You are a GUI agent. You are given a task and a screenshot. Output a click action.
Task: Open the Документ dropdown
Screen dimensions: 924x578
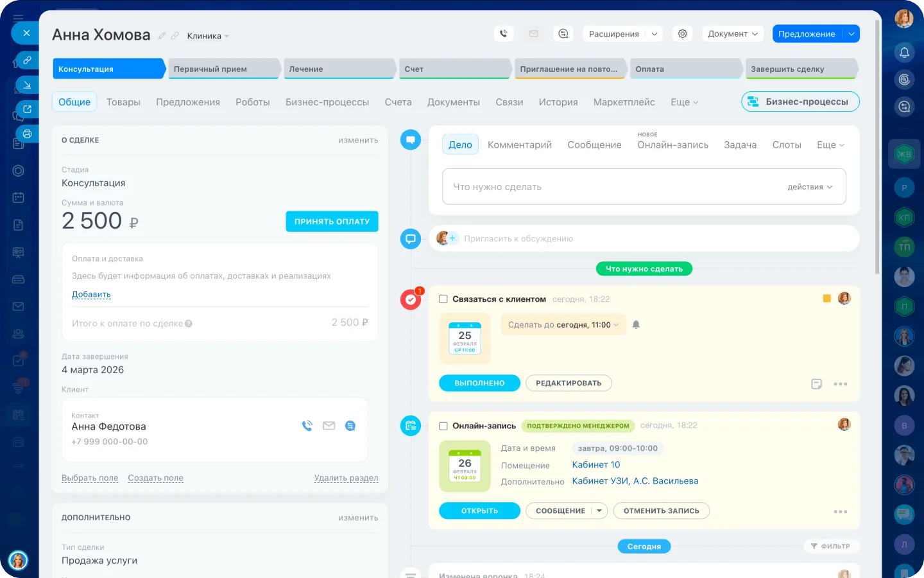pyautogui.click(x=733, y=34)
